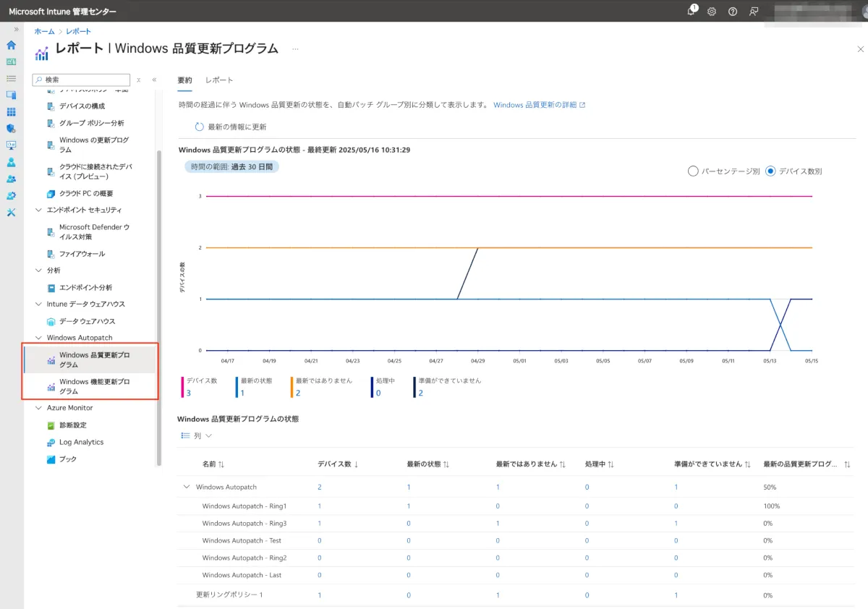Select the パーセンテージ別 radio button
The height and width of the screenshot is (609, 868).
pos(693,171)
